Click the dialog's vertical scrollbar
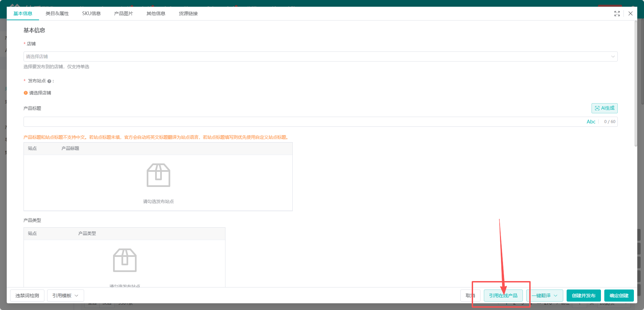 pyautogui.click(x=636, y=84)
